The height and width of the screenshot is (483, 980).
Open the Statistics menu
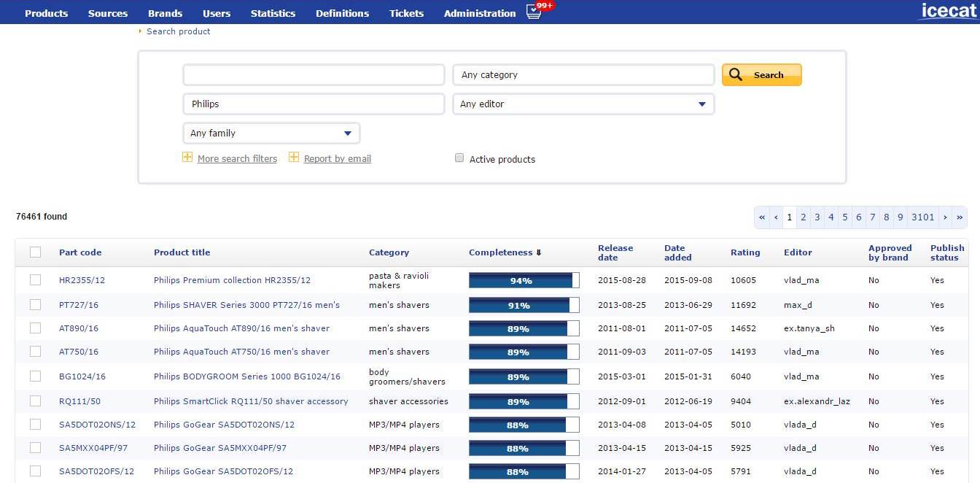273,13
